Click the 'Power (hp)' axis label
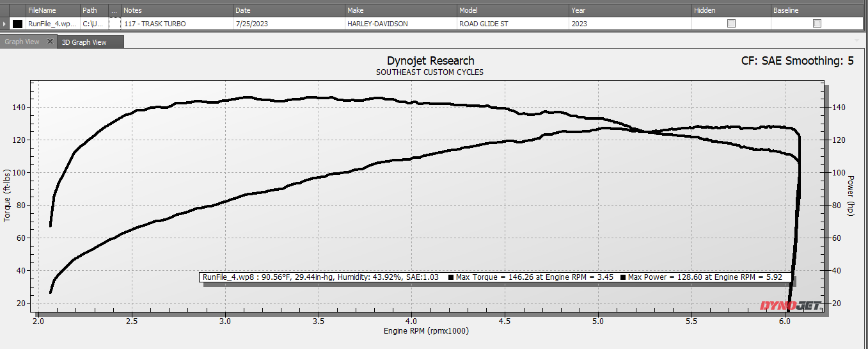868x349 pixels. point(851,195)
